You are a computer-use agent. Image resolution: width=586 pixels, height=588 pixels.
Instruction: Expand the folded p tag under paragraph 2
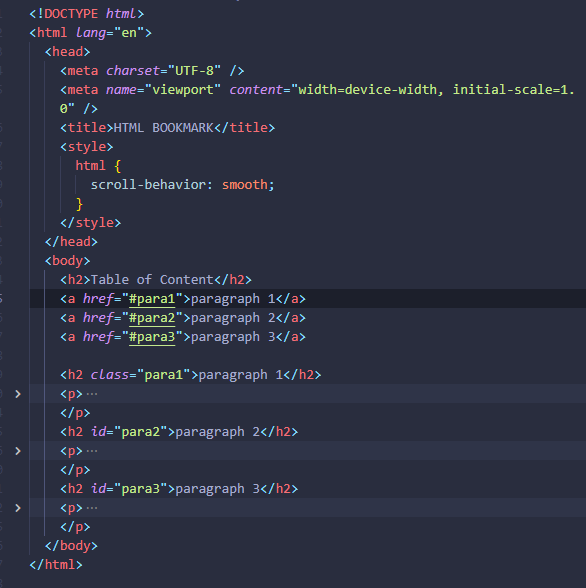[x=18, y=451]
